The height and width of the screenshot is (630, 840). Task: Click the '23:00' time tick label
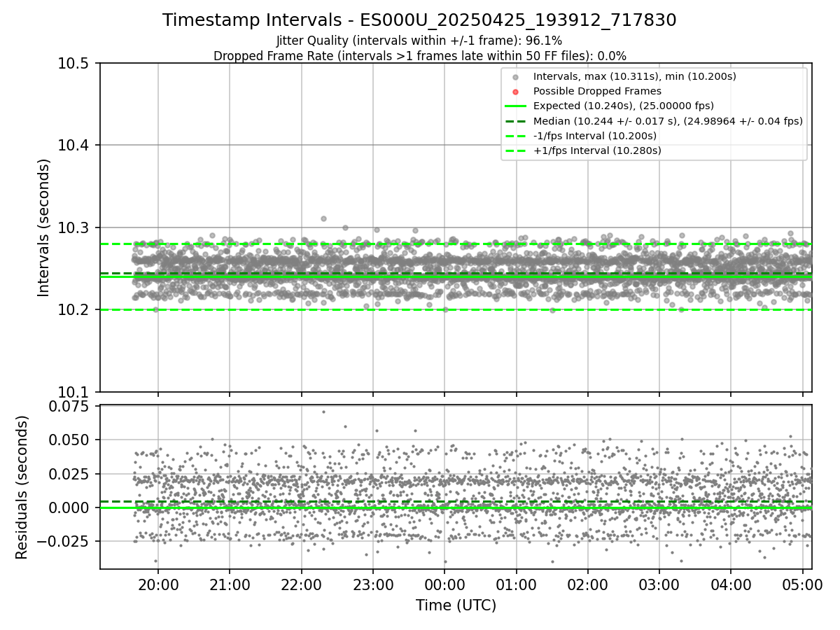[x=373, y=584]
